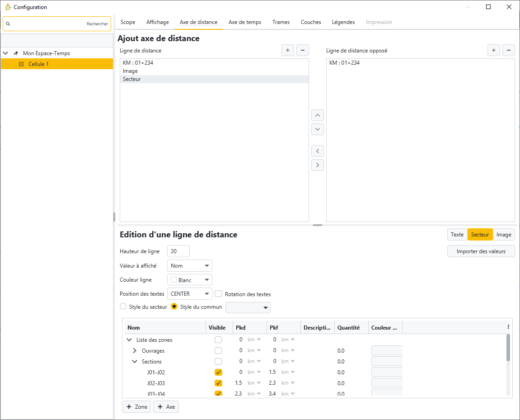
Task: Open the Valeur à affiché dropdown
Action: coord(190,266)
